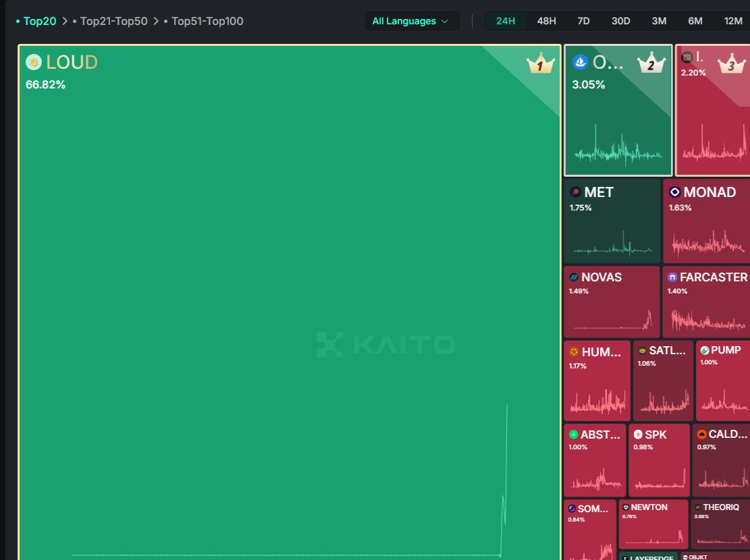Click the number 1 crown badge

[x=541, y=63]
